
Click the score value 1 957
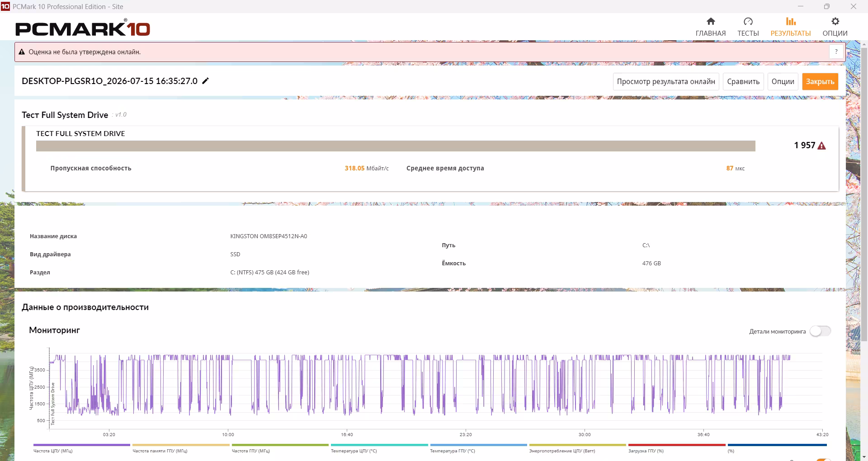(x=805, y=145)
